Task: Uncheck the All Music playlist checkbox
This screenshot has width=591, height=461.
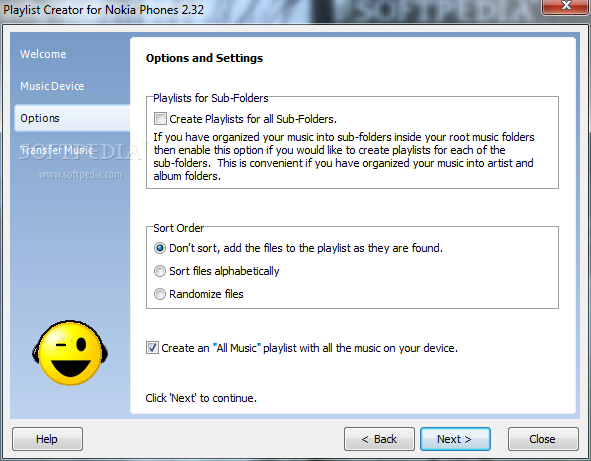Action: click(x=152, y=348)
